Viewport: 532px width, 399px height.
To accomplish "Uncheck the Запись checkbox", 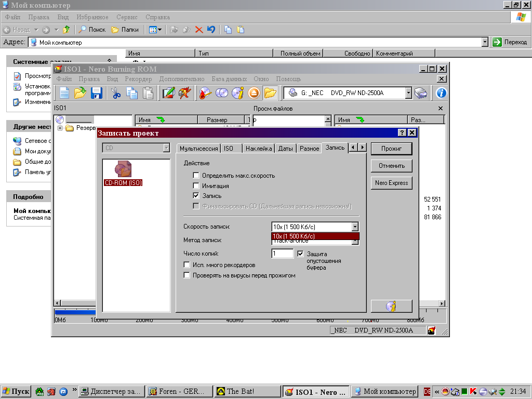I will pyautogui.click(x=196, y=195).
